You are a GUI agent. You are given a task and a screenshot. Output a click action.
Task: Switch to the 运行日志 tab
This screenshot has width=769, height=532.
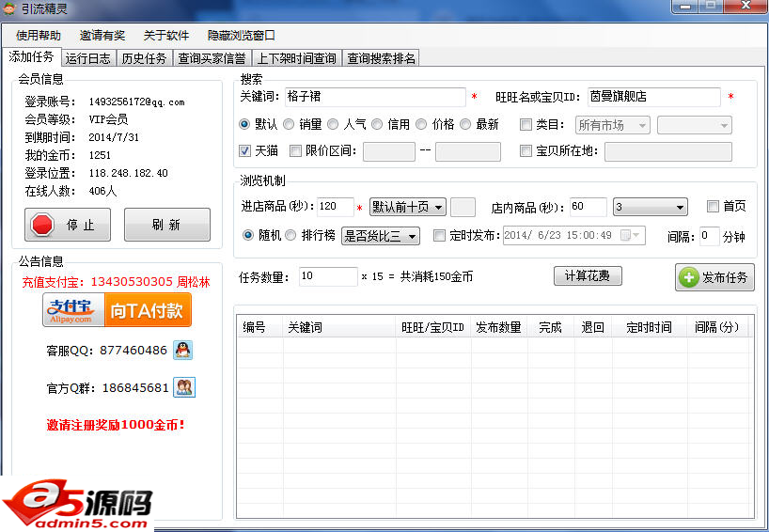coord(87,58)
